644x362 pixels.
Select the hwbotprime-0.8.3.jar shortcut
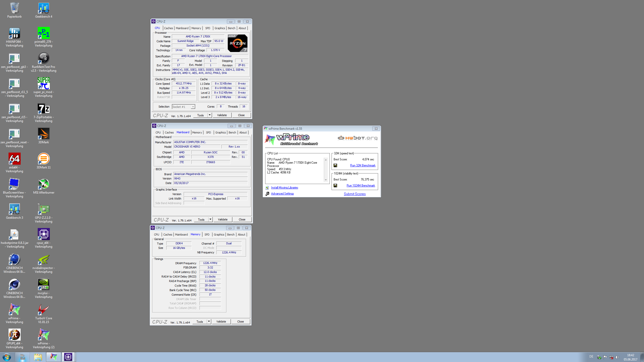(x=14, y=238)
